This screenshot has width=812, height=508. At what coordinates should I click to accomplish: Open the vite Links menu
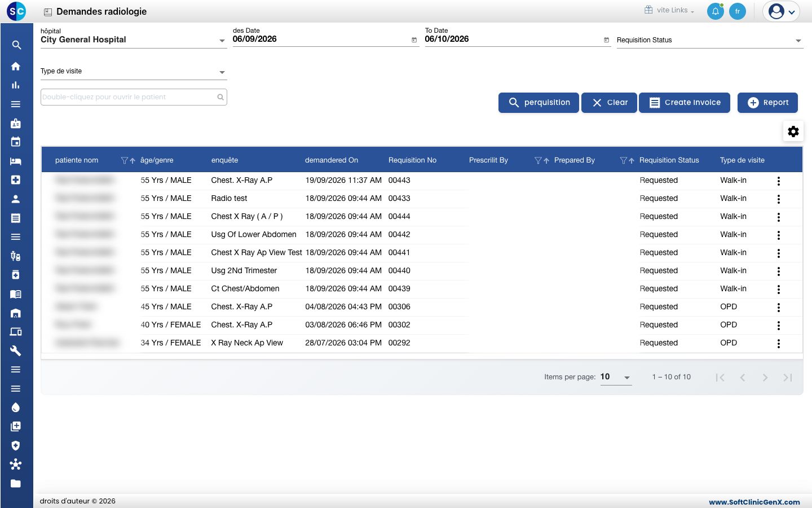coord(670,10)
